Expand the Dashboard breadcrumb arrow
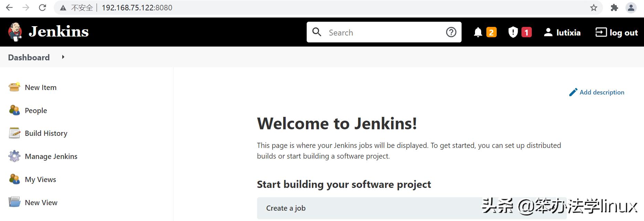This screenshot has height=221, width=644. pos(63,57)
